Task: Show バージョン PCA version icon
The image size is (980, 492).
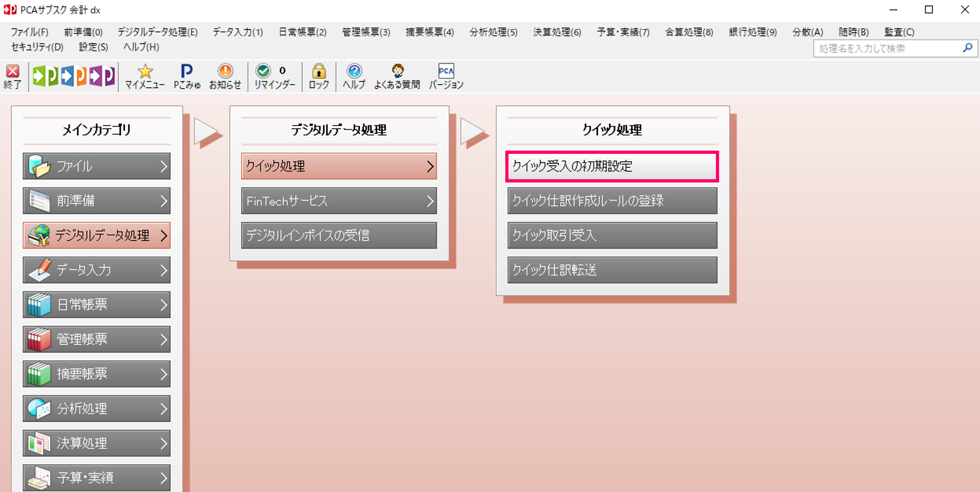Action: pos(446,76)
